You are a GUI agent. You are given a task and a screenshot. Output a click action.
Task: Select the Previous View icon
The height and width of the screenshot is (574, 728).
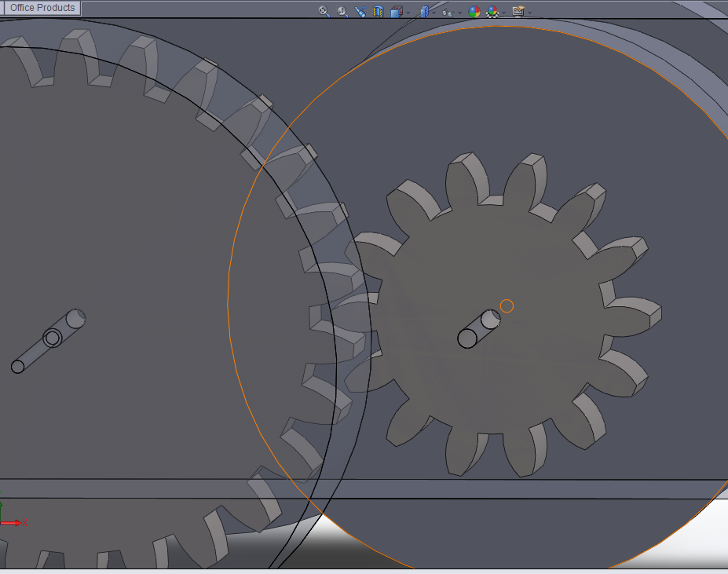(x=360, y=11)
